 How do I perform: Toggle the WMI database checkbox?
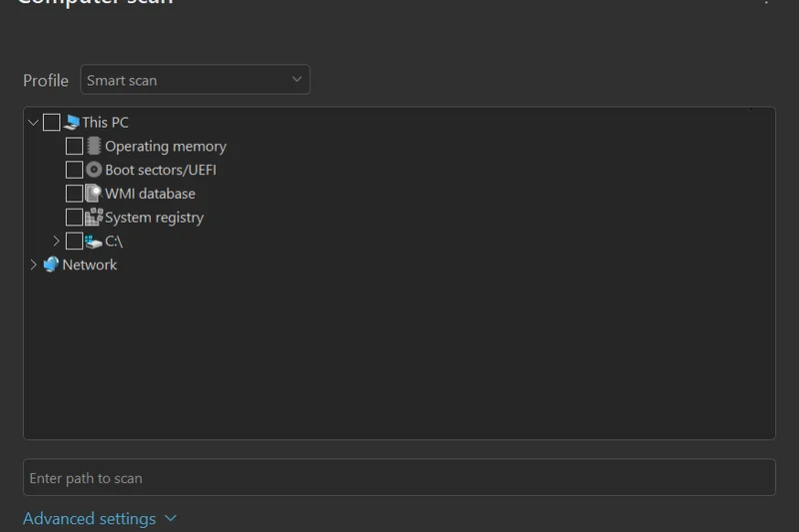74,194
